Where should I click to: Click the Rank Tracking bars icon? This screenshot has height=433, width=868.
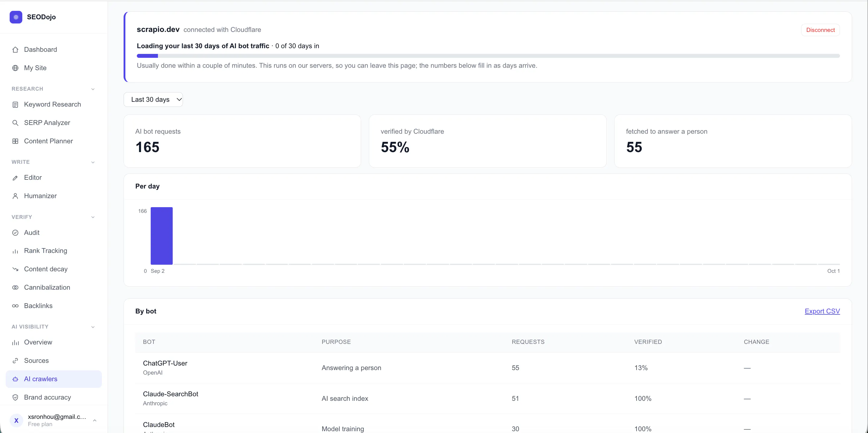pos(15,251)
